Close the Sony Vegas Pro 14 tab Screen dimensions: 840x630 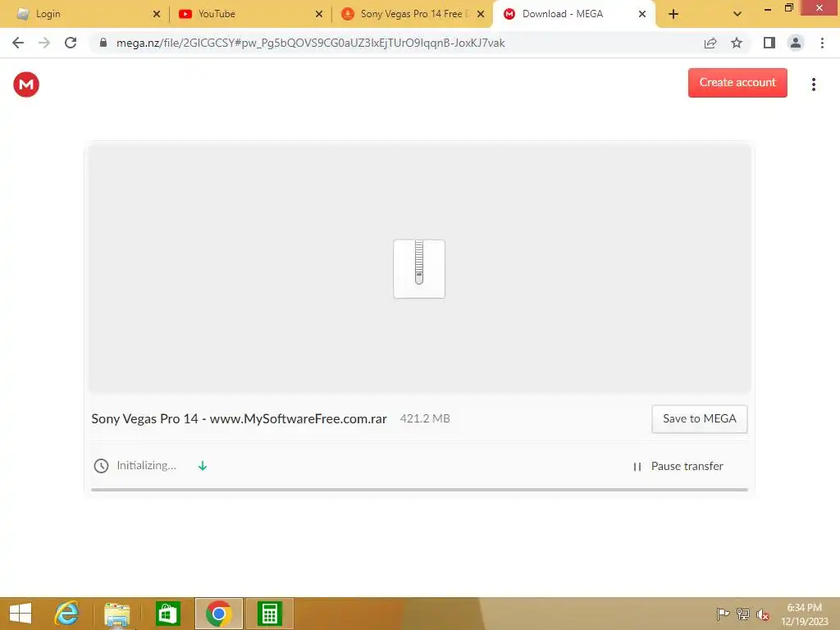[481, 14]
